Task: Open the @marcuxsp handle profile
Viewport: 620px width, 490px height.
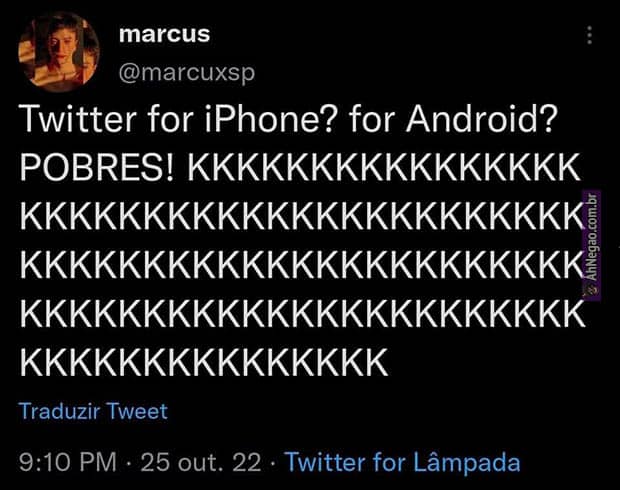Action: pos(187,73)
